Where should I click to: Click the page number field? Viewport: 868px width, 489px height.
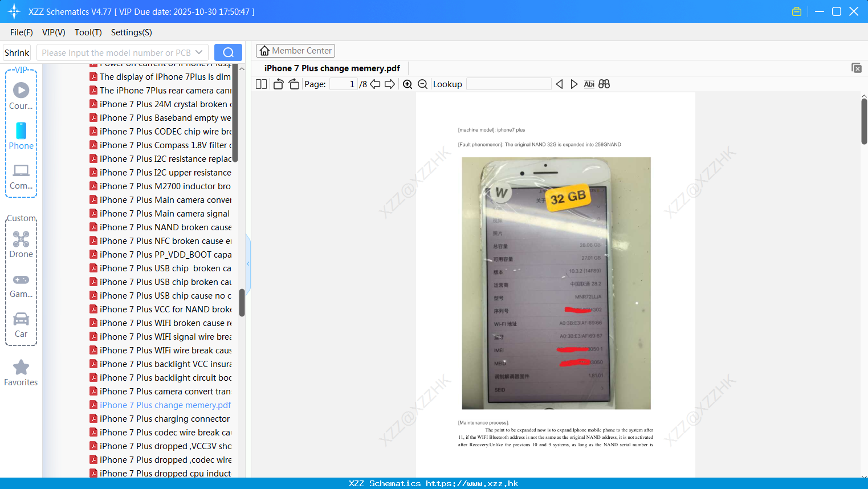point(343,84)
